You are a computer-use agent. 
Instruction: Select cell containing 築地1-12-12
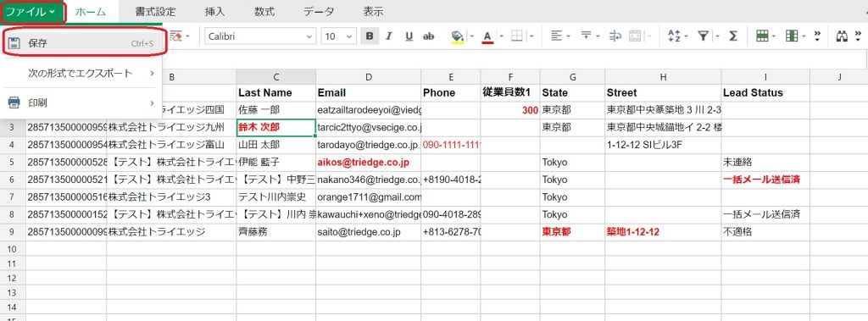coord(663,232)
